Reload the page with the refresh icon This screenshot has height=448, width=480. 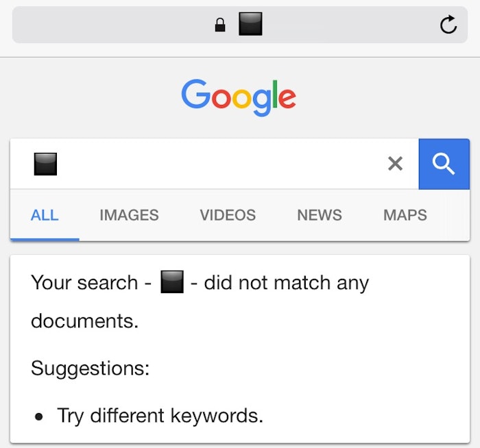pos(448,26)
